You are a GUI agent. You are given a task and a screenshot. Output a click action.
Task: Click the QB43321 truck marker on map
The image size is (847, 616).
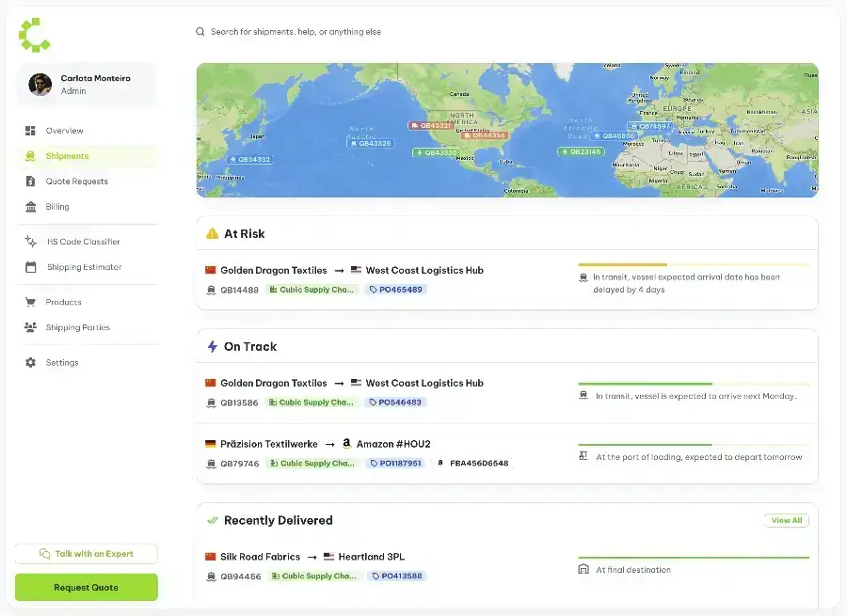pyautogui.click(x=430, y=125)
